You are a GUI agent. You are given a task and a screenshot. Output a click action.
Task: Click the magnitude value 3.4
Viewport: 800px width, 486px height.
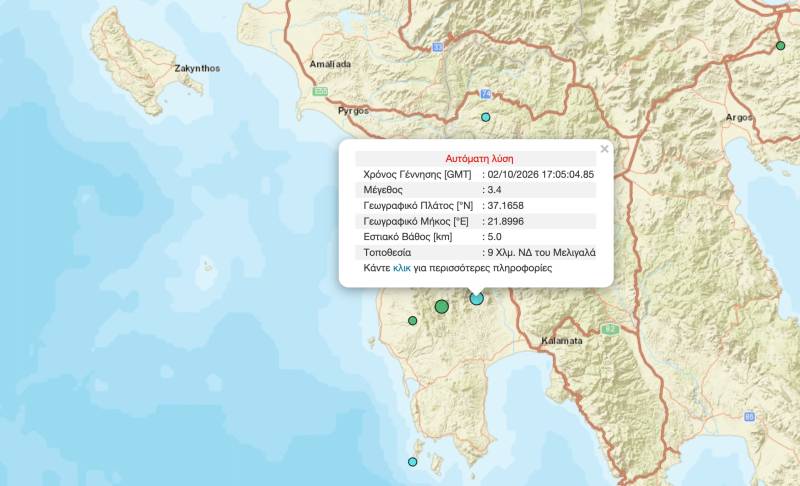494,190
